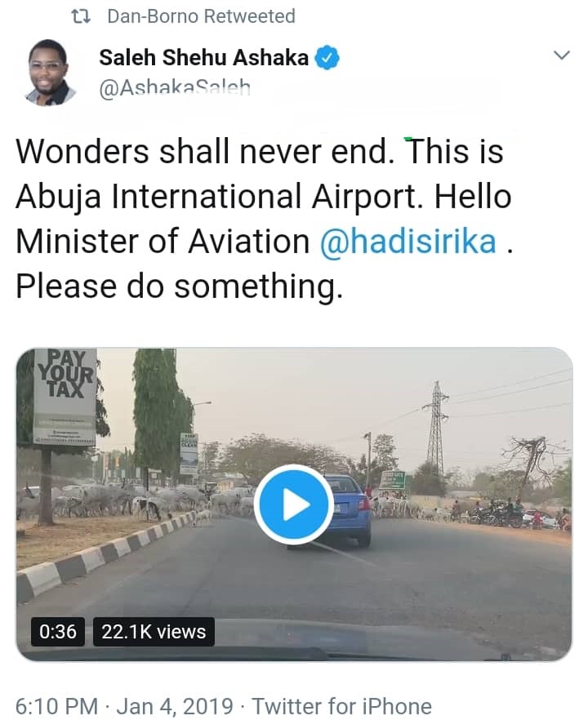Open the @hadisirika mention
This screenshot has width=588, height=720.
pos(408,242)
